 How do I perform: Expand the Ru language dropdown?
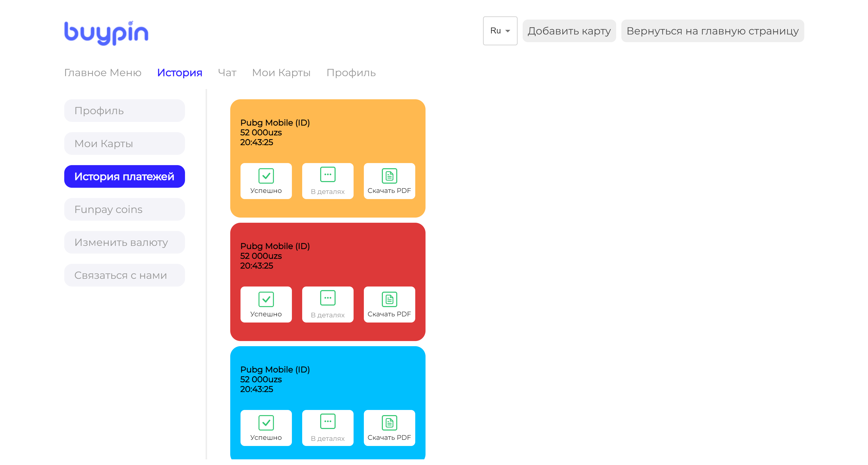pyautogui.click(x=500, y=31)
